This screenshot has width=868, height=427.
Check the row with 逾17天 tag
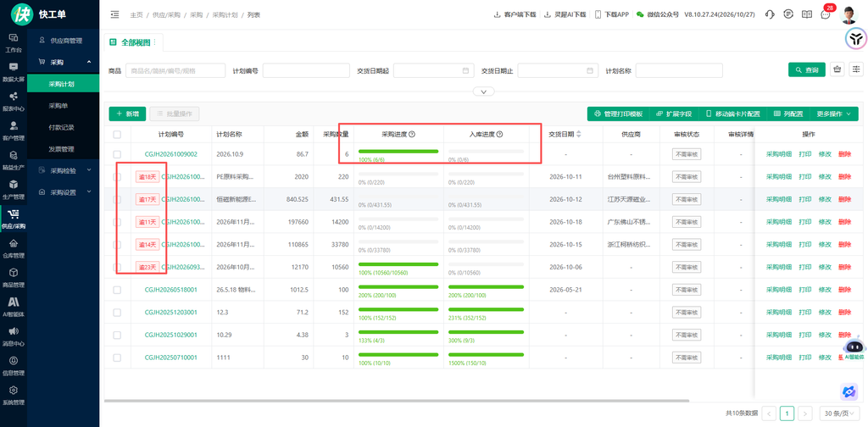point(117,199)
